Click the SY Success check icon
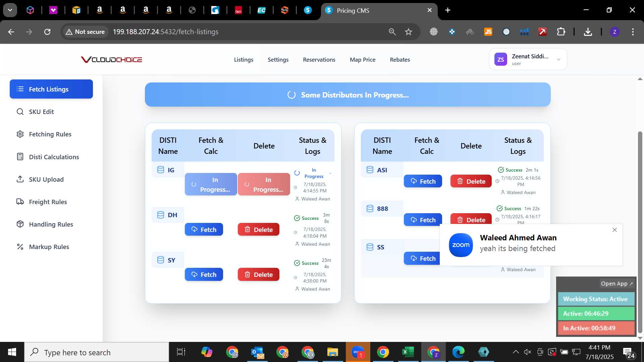The image size is (644, 362). pyautogui.click(x=297, y=263)
